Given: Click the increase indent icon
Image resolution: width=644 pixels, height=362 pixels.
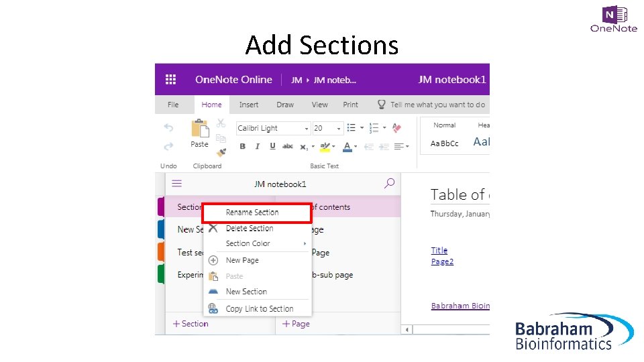Looking at the screenshot, I should [x=384, y=147].
